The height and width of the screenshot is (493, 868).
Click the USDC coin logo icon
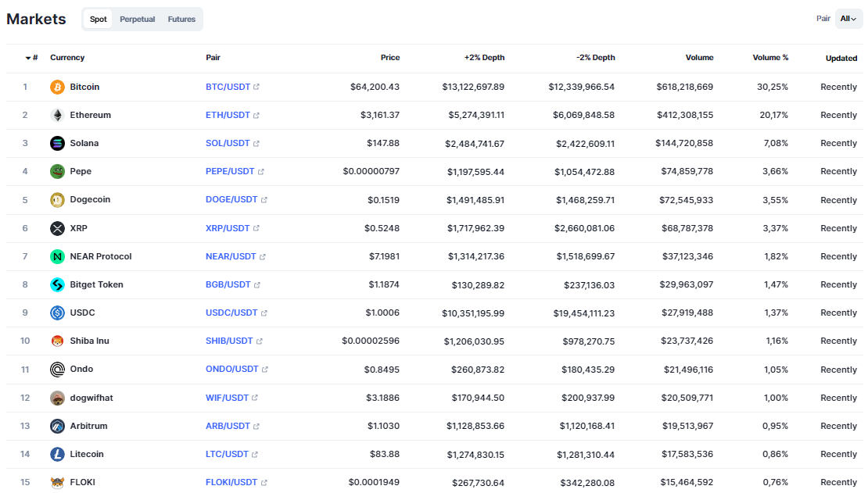pyautogui.click(x=57, y=313)
